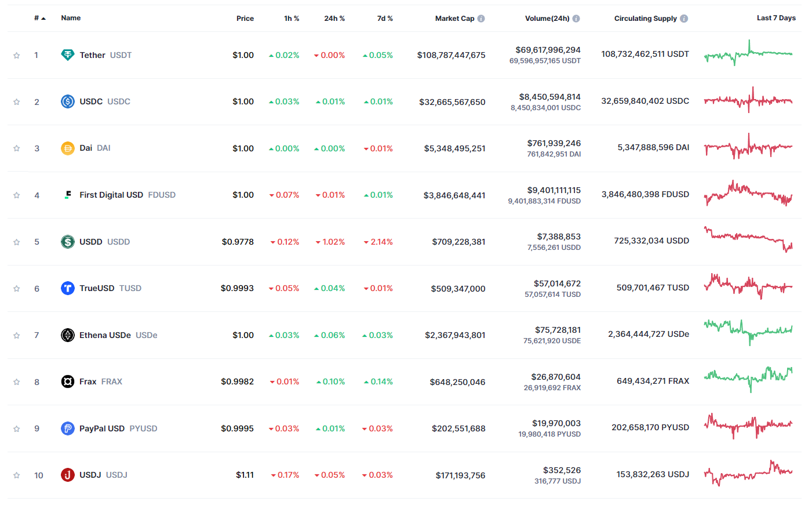
Task: Star First Digital USD for watchlist
Action: coord(17,195)
